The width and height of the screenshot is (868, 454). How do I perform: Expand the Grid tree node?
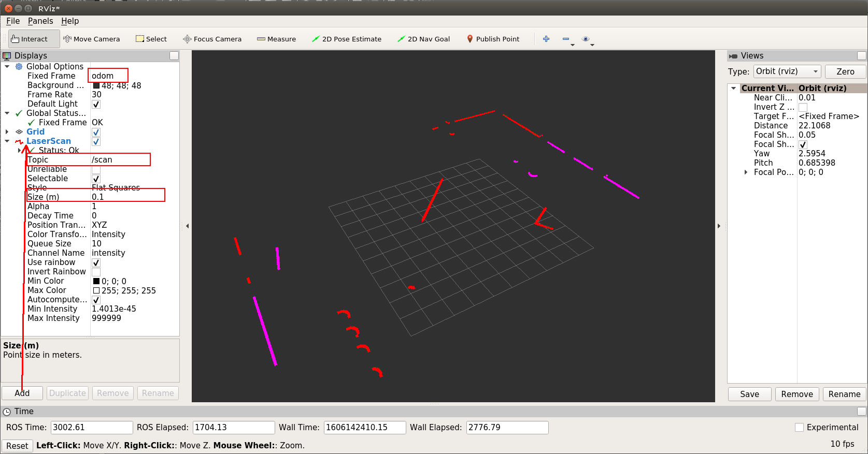pos(7,132)
